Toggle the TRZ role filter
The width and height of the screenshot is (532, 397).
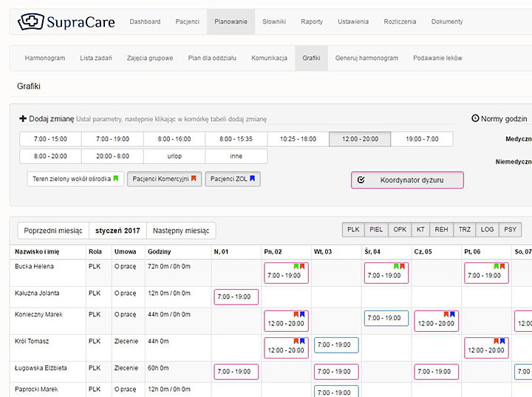pyautogui.click(x=465, y=230)
